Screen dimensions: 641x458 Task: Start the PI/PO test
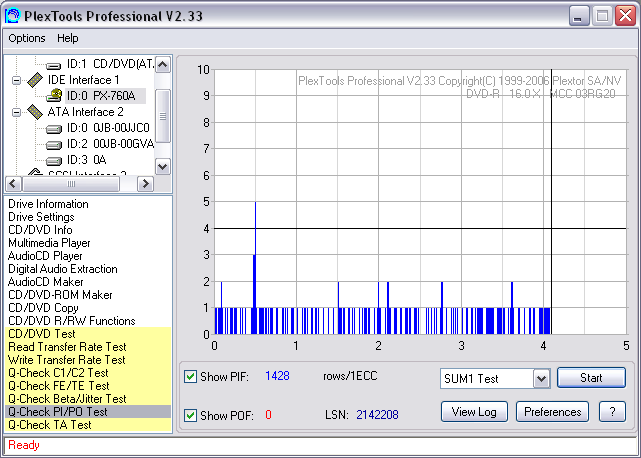pyautogui.click(x=591, y=377)
